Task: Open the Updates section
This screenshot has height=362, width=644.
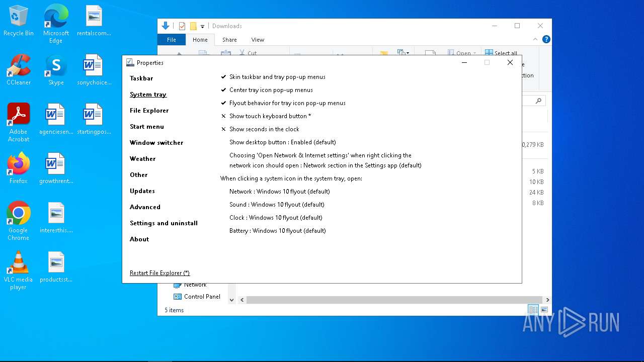Action: point(142,191)
